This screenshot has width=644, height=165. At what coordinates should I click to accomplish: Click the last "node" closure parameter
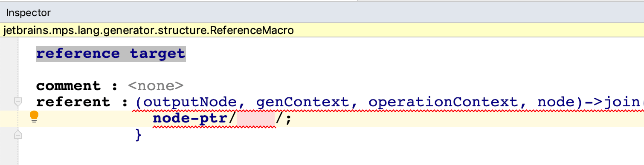tap(553, 102)
